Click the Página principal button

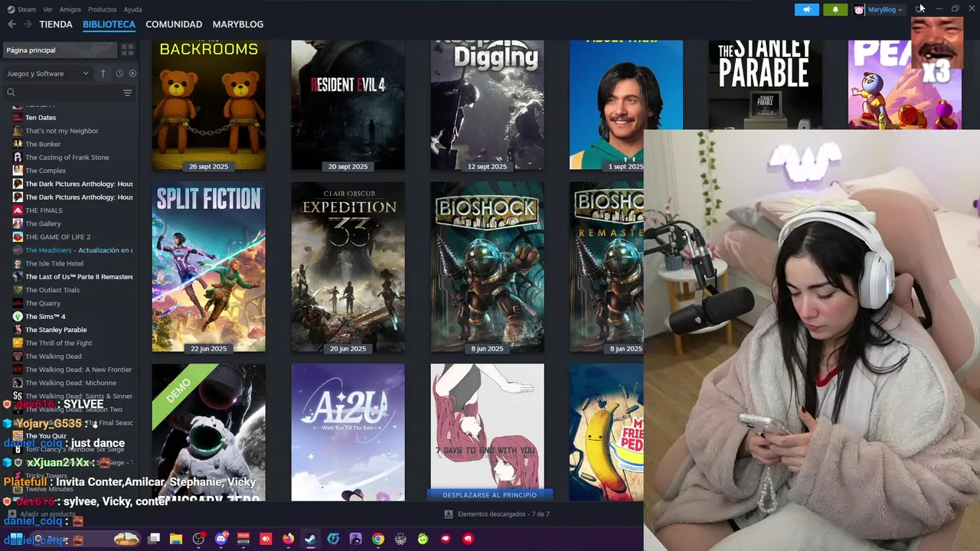pos(60,50)
